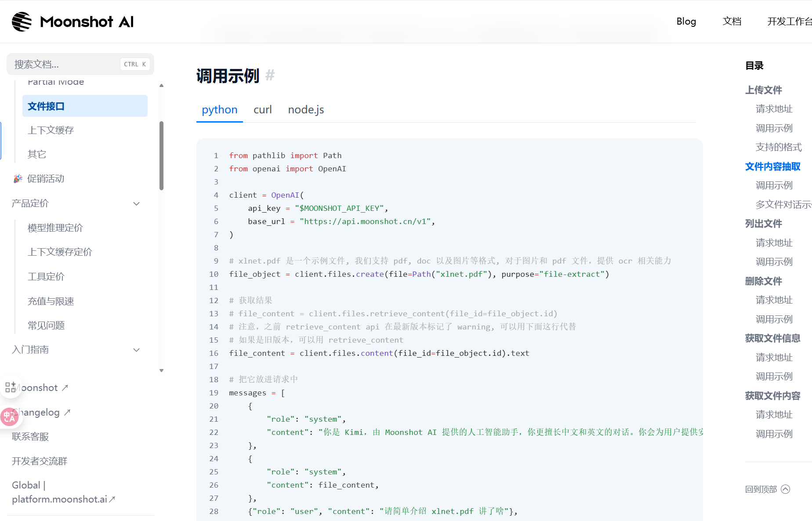
Task: Click "$MOONSHOT_API_KEY" string on line 5
Action: [339, 208]
